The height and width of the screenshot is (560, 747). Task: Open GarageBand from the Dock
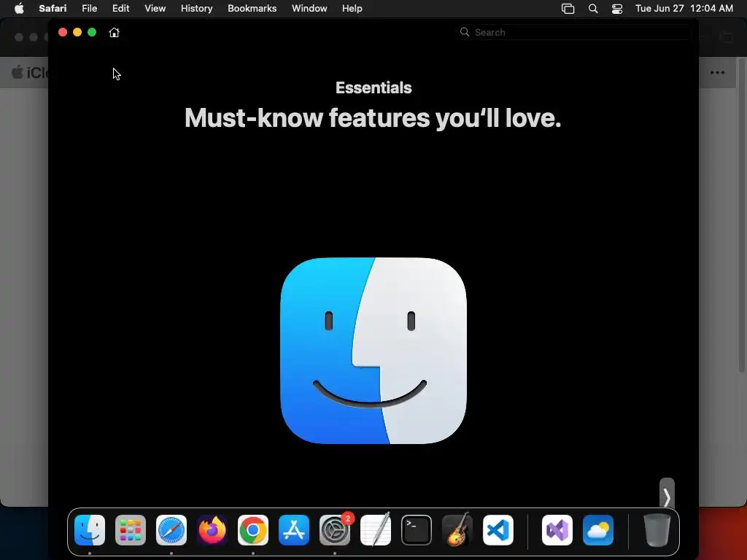coord(457,530)
